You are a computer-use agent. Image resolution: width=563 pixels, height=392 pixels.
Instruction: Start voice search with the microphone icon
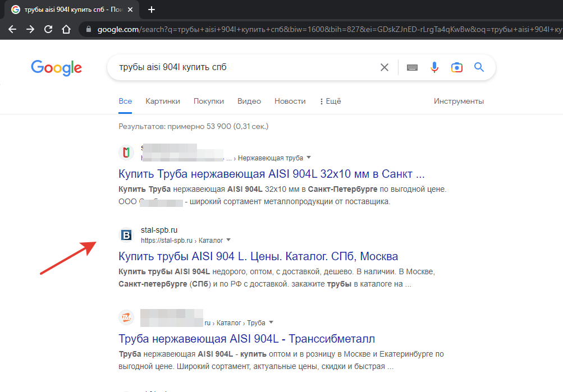[x=434, y=67]
